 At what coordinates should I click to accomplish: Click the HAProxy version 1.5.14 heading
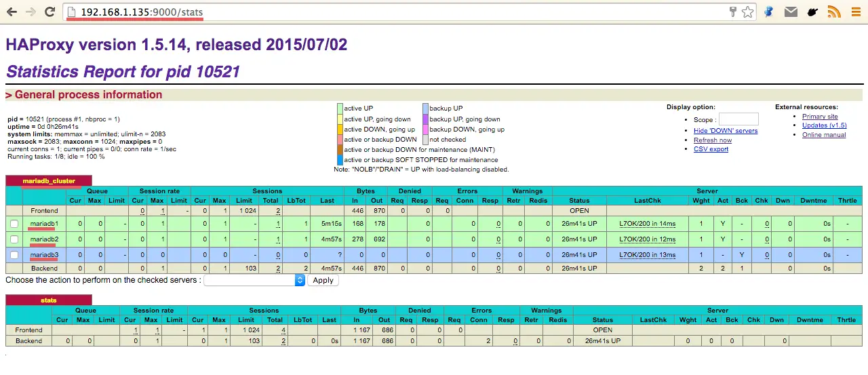176,45
